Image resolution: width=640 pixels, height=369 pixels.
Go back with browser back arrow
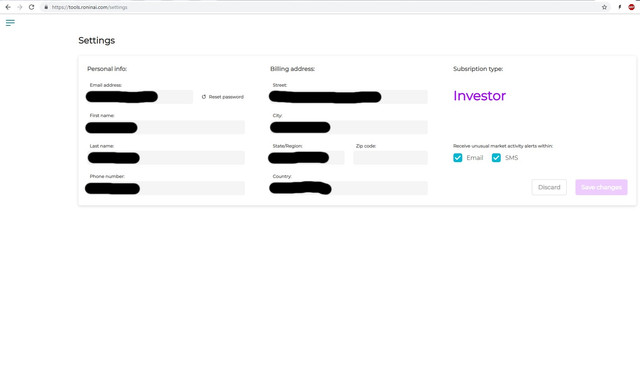point(8,7)
